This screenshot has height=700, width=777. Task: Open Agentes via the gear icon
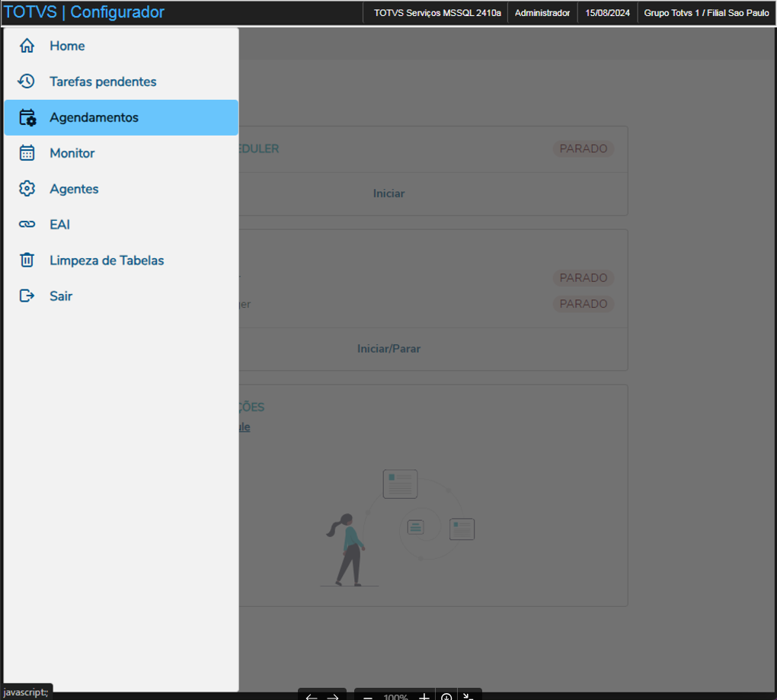[27, 188]
